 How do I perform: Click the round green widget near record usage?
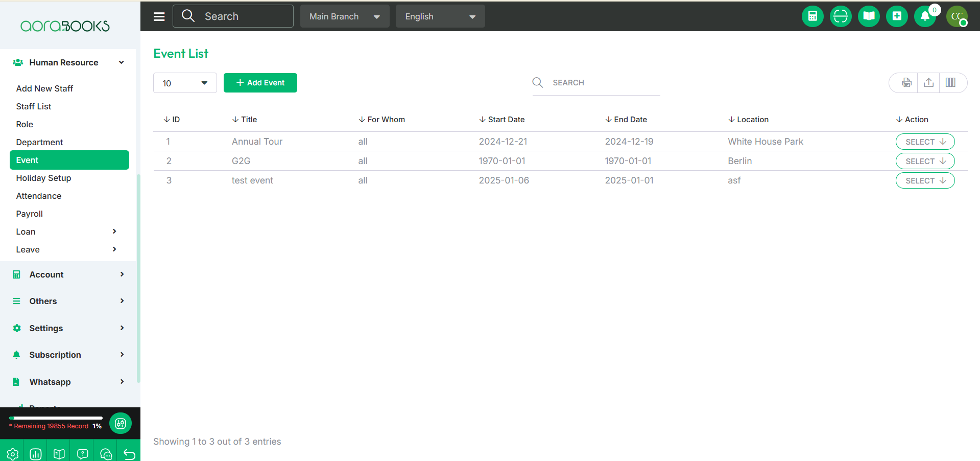coord(121,423)
